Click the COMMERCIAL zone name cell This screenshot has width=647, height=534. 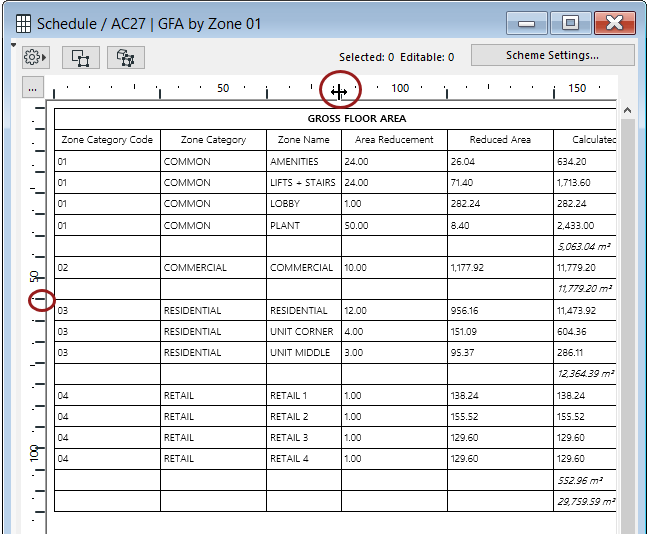(x=304, y=267)
